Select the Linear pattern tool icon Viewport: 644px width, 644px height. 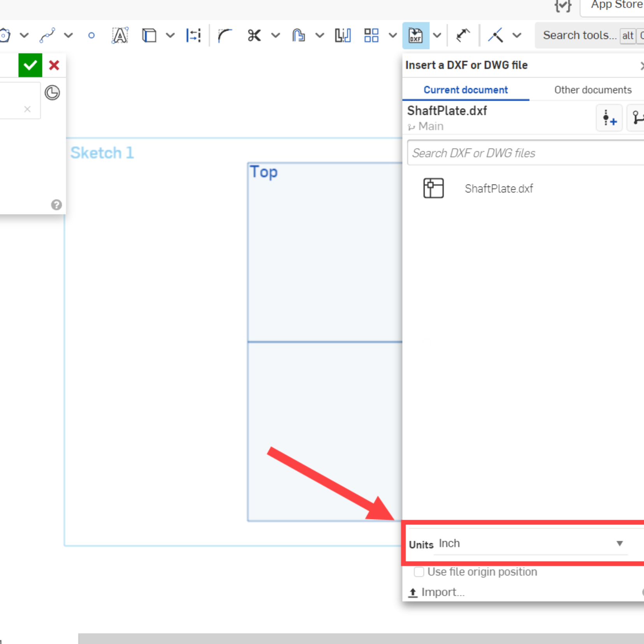pyautogui.click(x=371, y=35)
